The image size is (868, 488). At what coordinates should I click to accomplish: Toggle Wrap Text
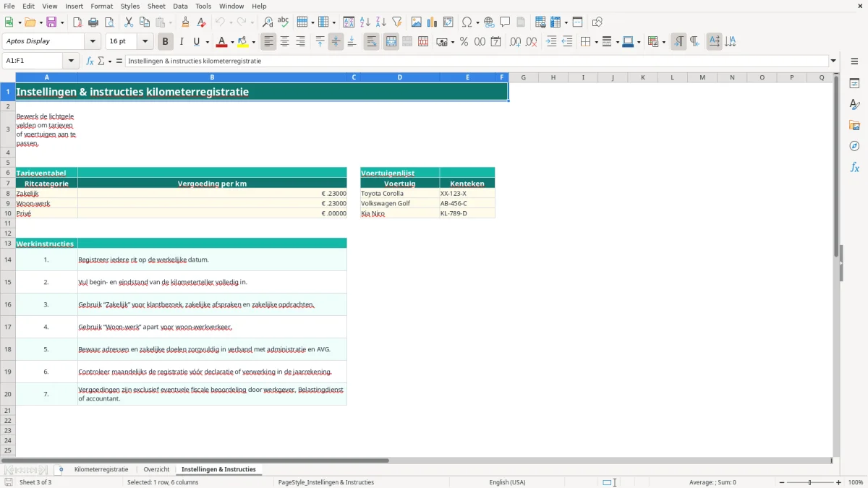pyautogui.click(x=371, y=42)
